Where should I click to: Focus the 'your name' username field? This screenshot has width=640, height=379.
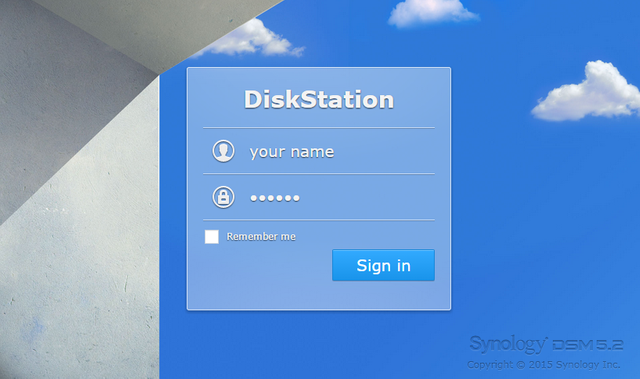pyautogui.click(x=319, y=151)
